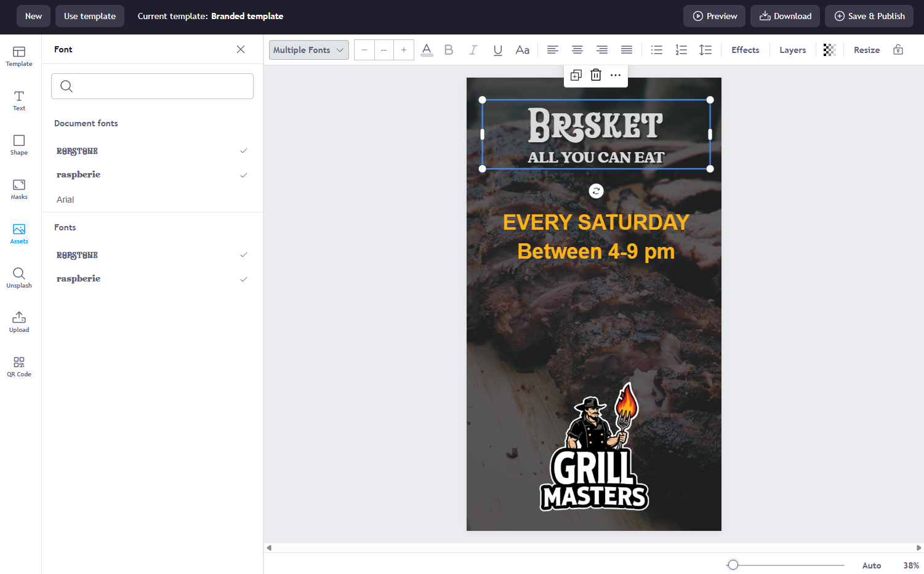
Task: Open the QR Code panel
Action: [19, 366]
